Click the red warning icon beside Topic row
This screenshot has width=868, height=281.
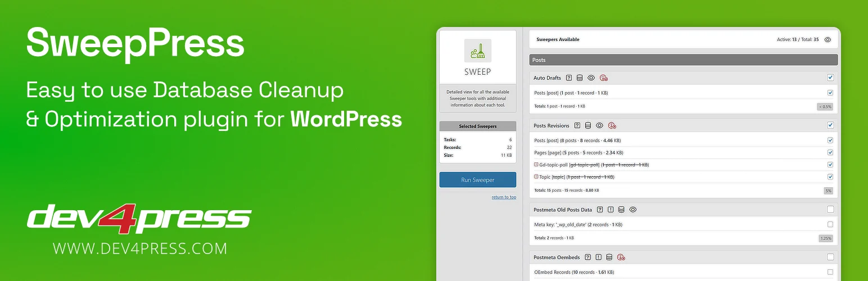click(x=536, y=176)
